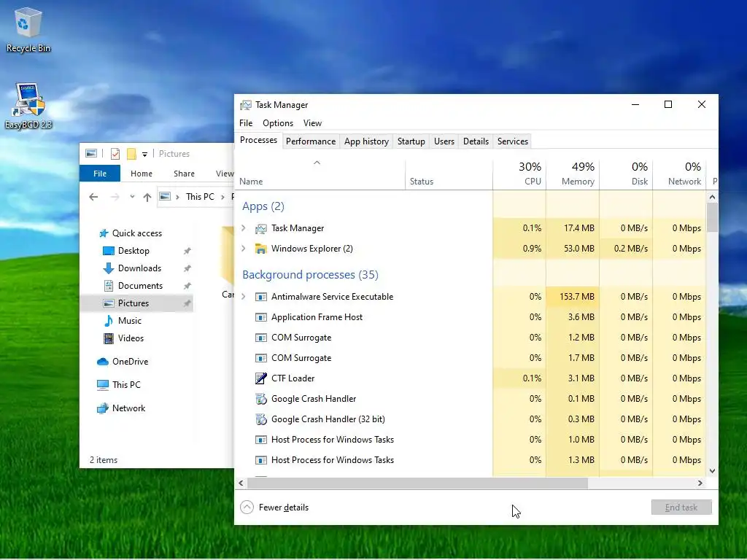Click This PC in the Pictures address bar
The width and height of the screenshot is (747, 560).
(x=200, y=197)
